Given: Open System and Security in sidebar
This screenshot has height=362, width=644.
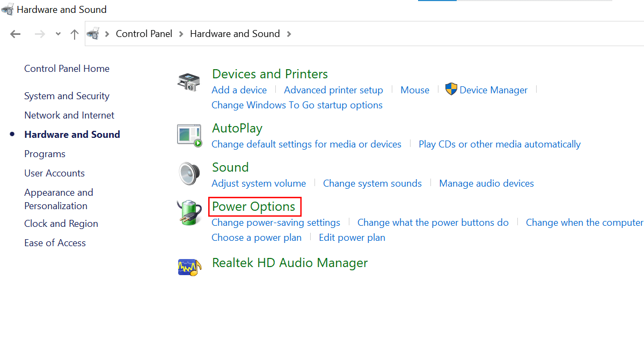Looking at the screenshot, I should 67,96.
